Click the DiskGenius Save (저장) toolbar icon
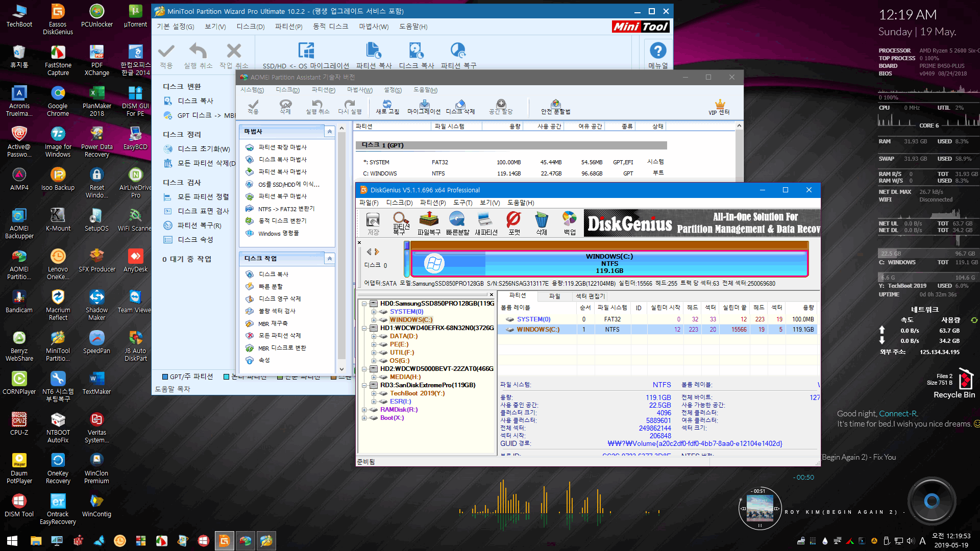The width and height of the screenshot is (980, 551). click(373, 223)
